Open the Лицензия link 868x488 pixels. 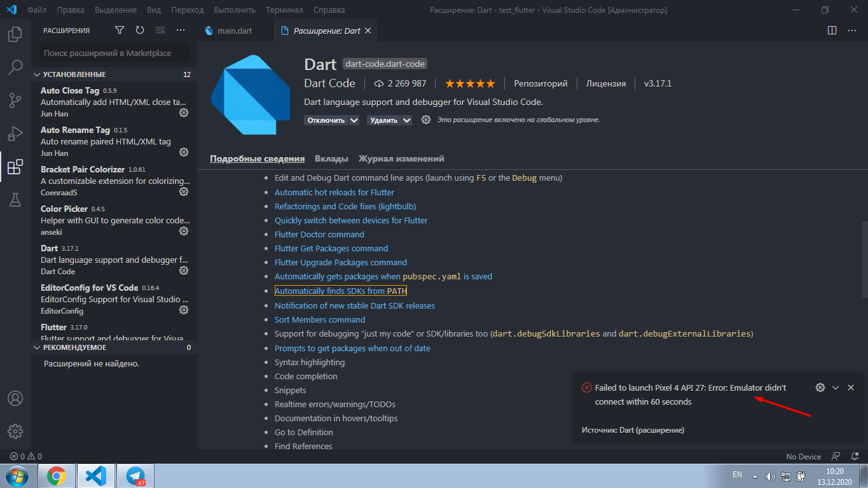[x=606, y=83]
